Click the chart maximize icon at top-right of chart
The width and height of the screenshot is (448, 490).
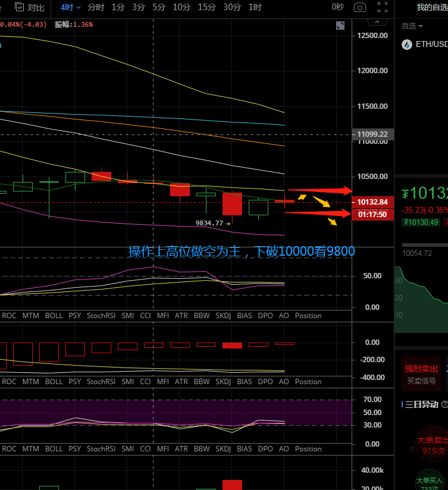pos(340,26)
